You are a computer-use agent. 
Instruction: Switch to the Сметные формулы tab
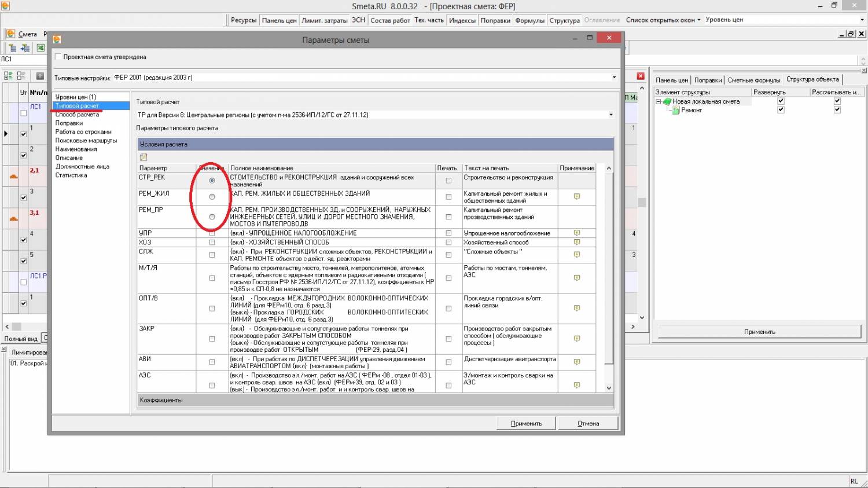pos(753,80)
